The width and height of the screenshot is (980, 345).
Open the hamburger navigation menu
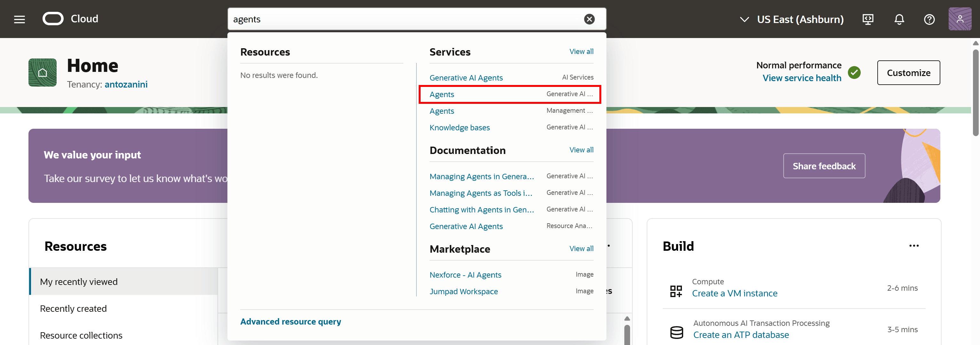click(x=20, y=19)
